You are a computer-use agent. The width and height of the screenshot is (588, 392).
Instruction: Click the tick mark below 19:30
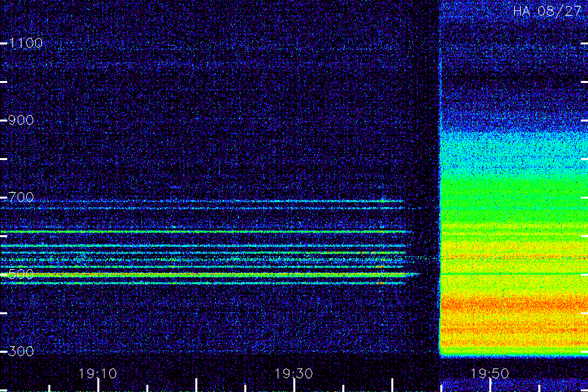(295, 385)
